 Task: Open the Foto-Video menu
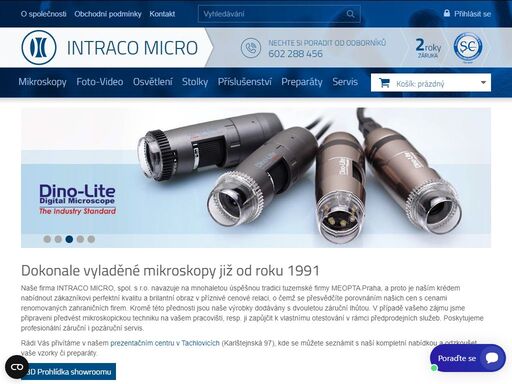click(100, 82)
